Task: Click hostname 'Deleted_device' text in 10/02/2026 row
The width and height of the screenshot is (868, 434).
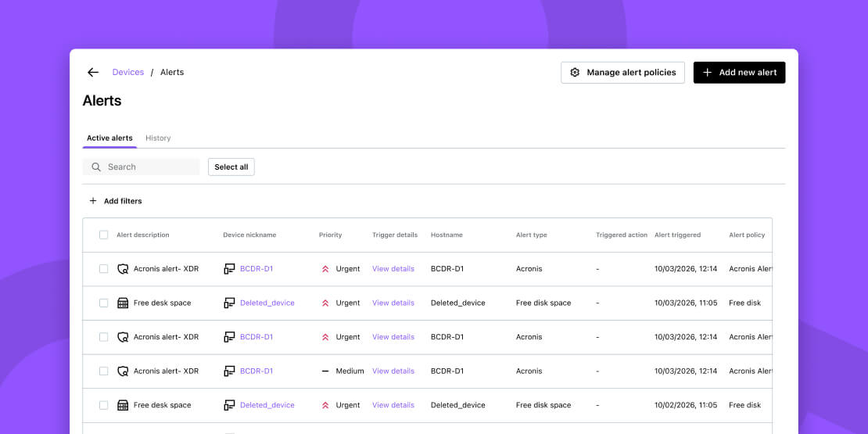Action: pyautogui.click(x=457, y=405)
